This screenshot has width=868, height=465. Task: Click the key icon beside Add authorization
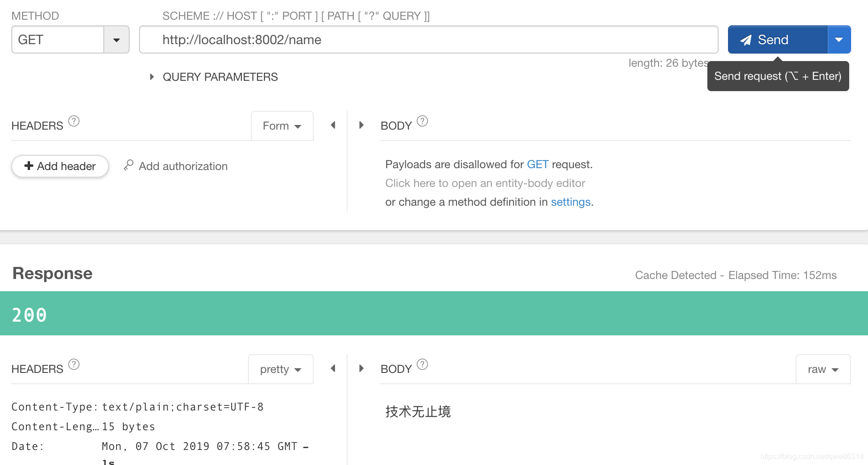pyautogui.click(x=129, y=165)
